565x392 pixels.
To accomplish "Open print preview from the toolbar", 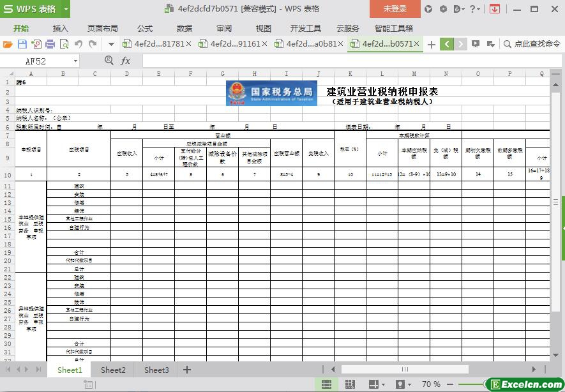I will point(64,44).
